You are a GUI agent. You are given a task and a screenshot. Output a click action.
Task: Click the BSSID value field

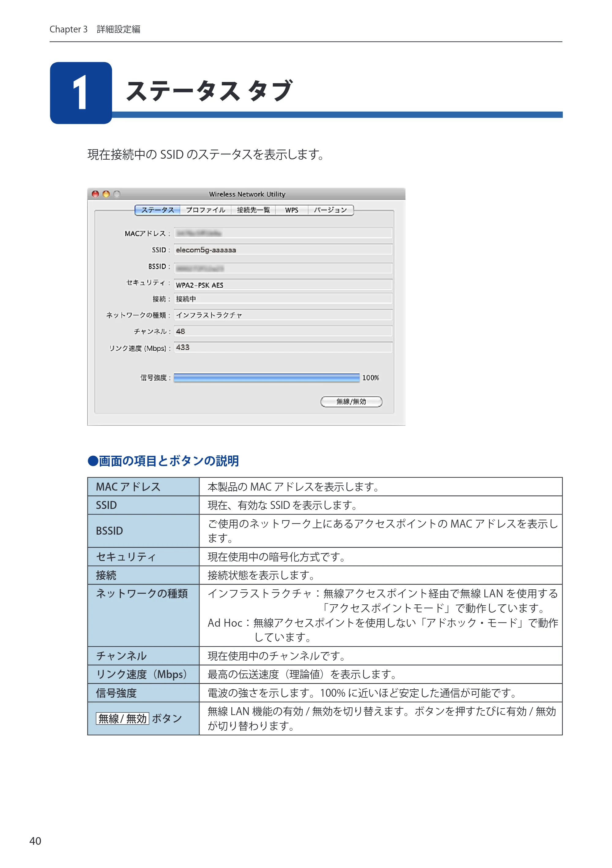tap(283, 268)
